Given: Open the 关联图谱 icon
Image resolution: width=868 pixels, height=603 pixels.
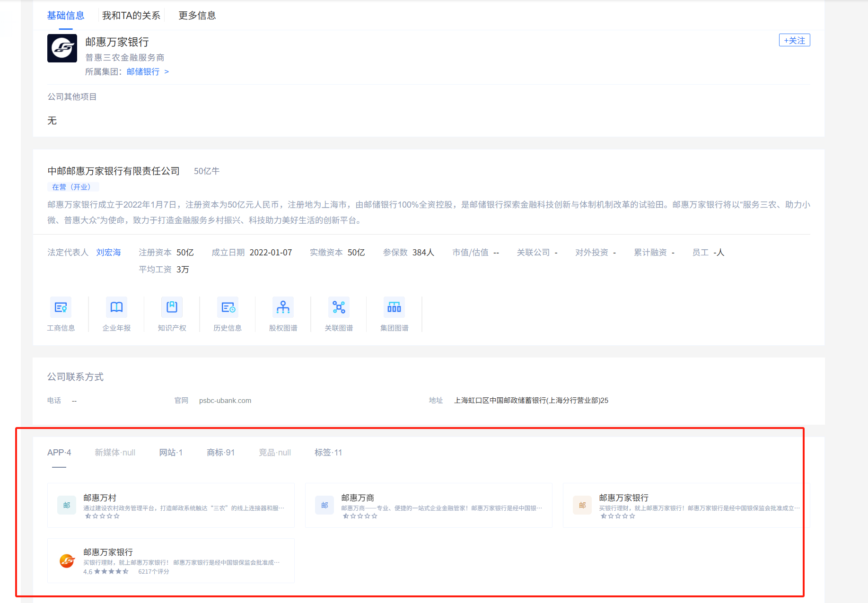Looking at the screenshot, I should 339,307.
